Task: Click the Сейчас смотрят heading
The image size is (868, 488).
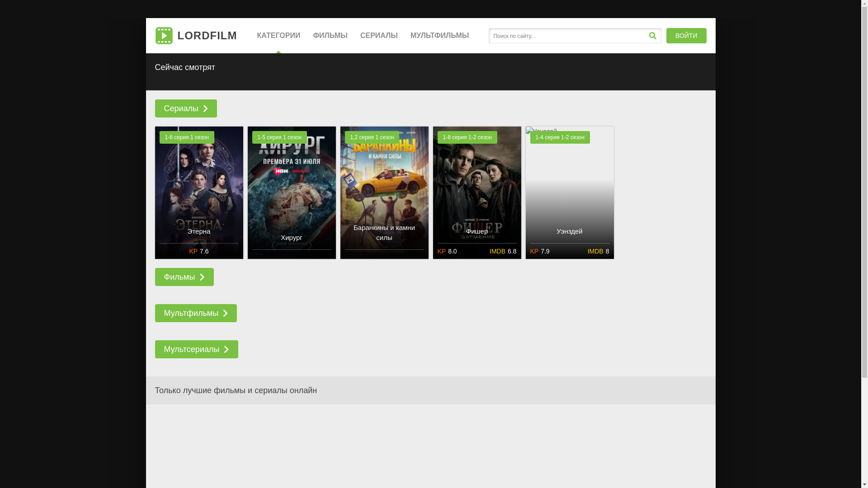Action: (x=185, y=67)
